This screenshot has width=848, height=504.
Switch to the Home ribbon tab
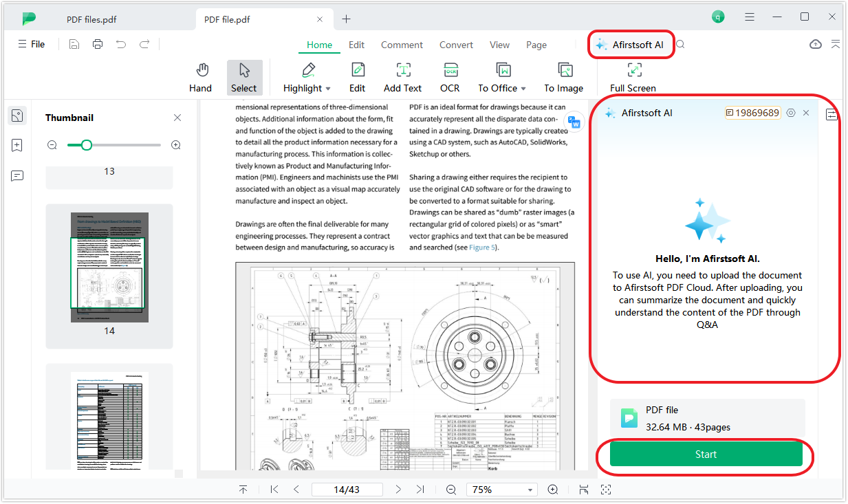pyautogui.click(x=320, y=45)
